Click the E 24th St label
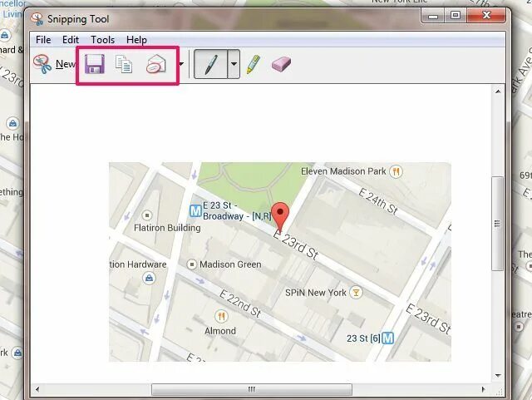Screen dimensions: 532x400 (x=378, y=201)
